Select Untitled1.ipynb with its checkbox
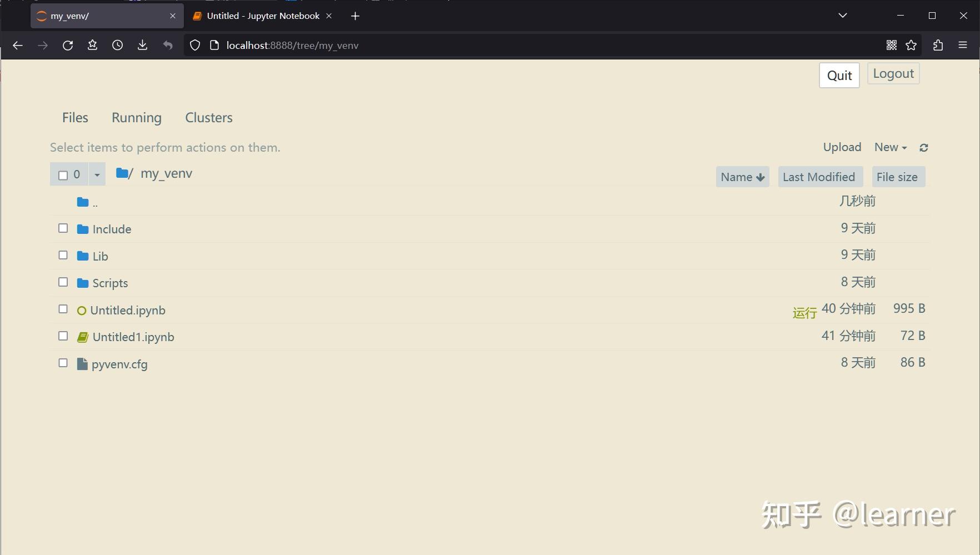Screen dimensions: 980x555 (x=63, y=336)
